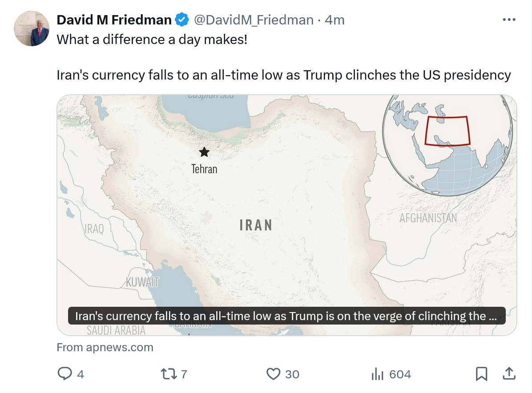View tweet analytics bar chart icon
This screenshot has height=393, width=532.
tap(377, 374)
